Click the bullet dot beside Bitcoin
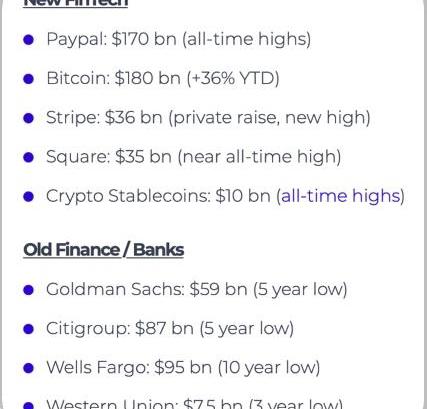 [29, 79]
